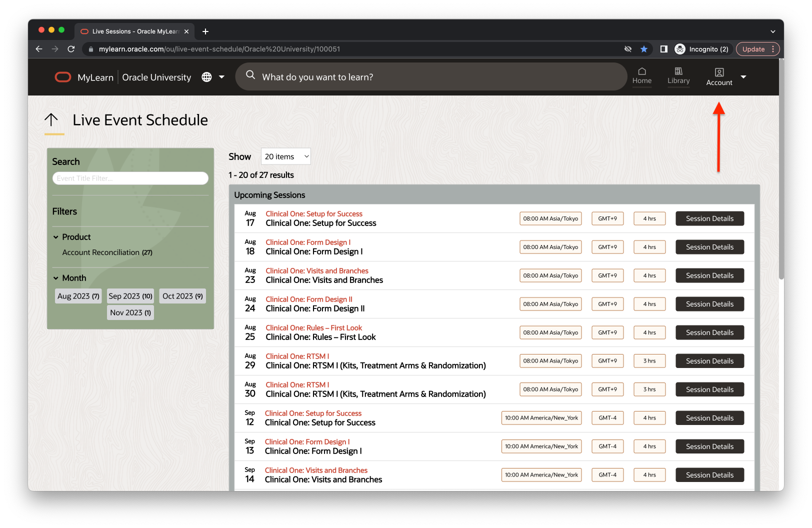Open MyLearn home link

pyautogui.click(x=95, y=77)
